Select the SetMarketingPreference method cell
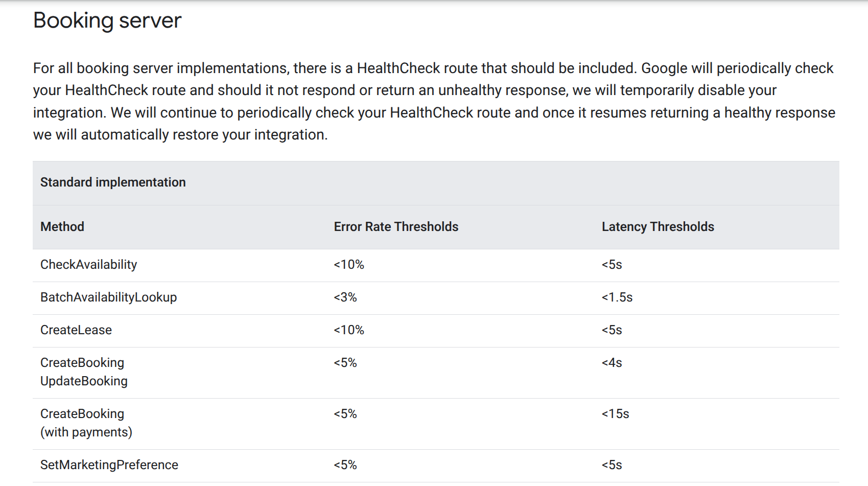Image resolution: width=868 pixels, height=486 pixels. click(x=109, y=465)
